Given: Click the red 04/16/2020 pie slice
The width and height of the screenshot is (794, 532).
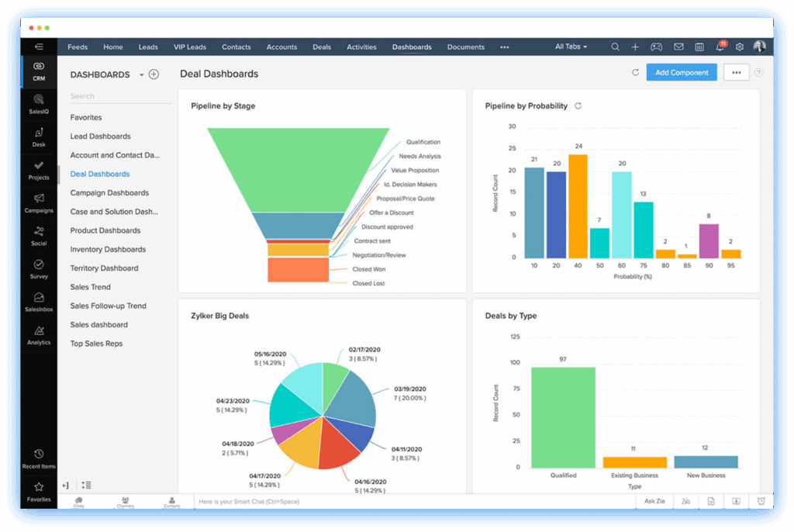Looking at the screenshot, I should pyautogui.click(x=337, y=446).
